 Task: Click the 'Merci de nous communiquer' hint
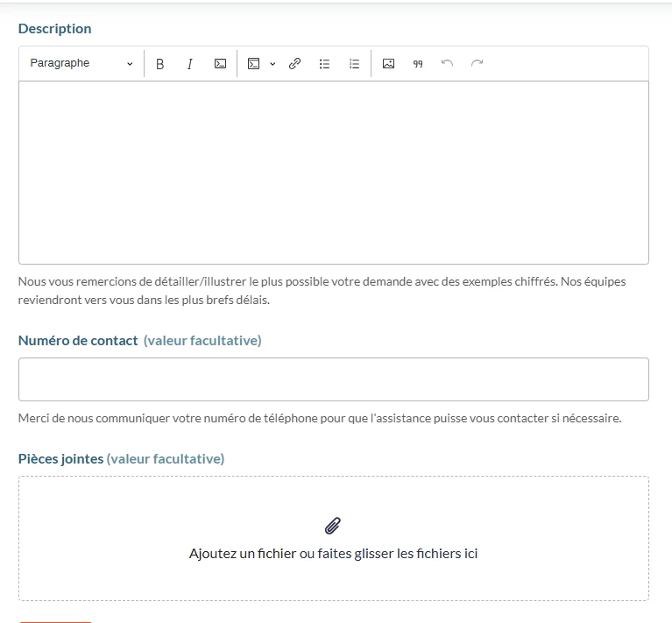coord(320,418)
